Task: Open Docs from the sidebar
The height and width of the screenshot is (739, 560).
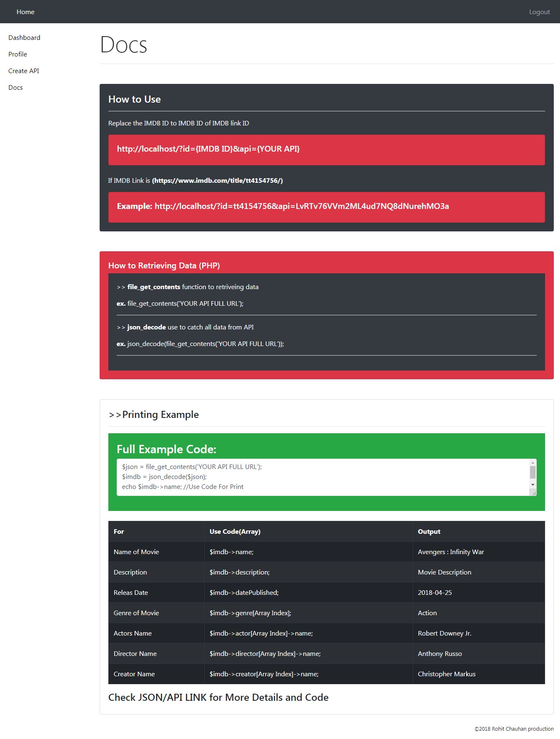Action: pos(15,87)
